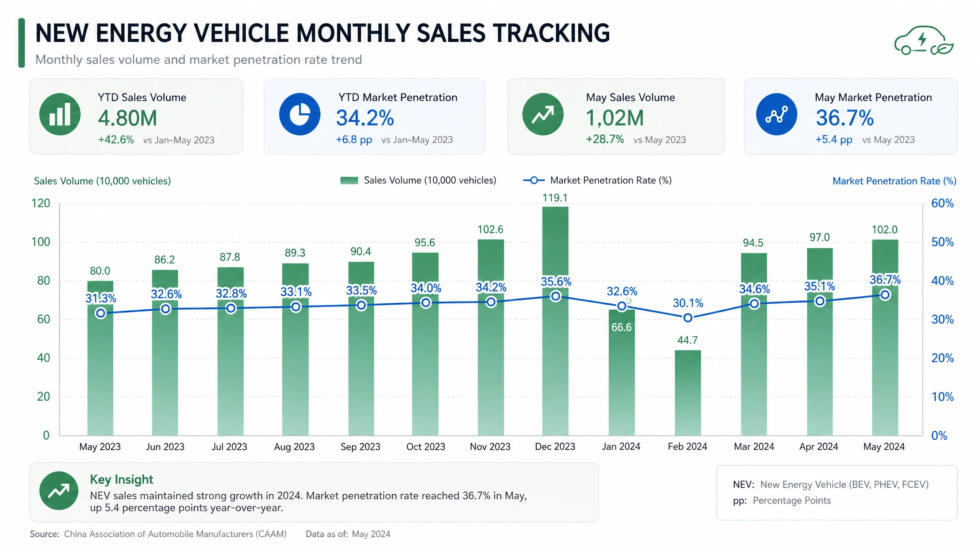980x551 pixels.
Task: Select the Aug 2023 sales bar
Action: click(295, 349)
